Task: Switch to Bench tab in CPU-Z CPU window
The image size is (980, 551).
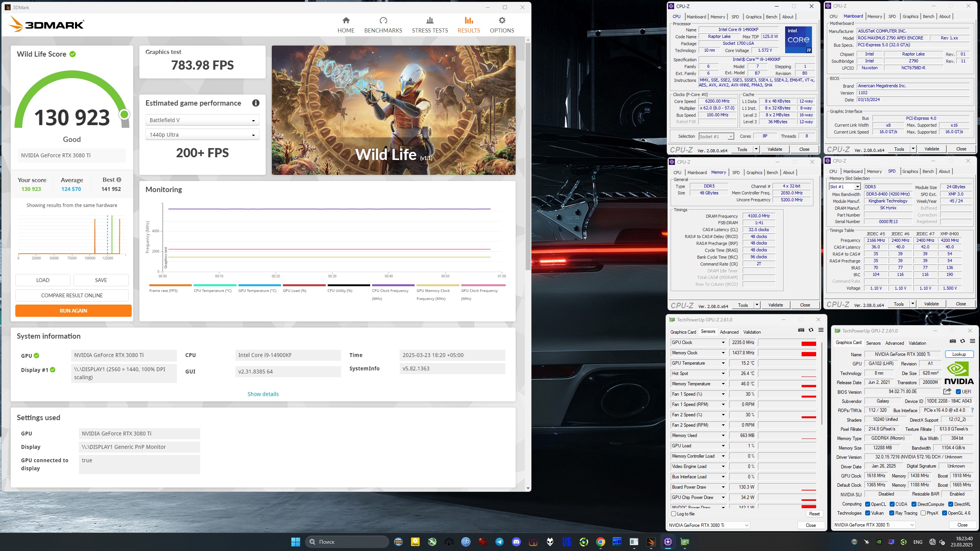Action: point(771,17)
